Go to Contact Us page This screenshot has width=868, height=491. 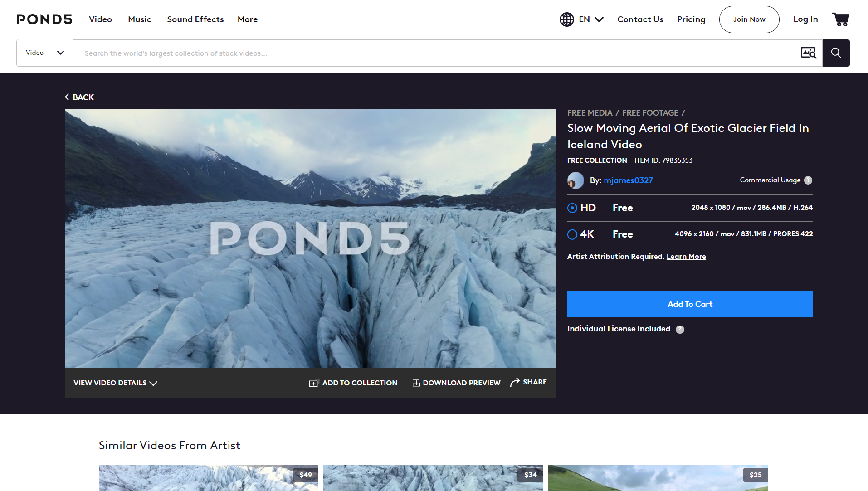coord(640,19)
